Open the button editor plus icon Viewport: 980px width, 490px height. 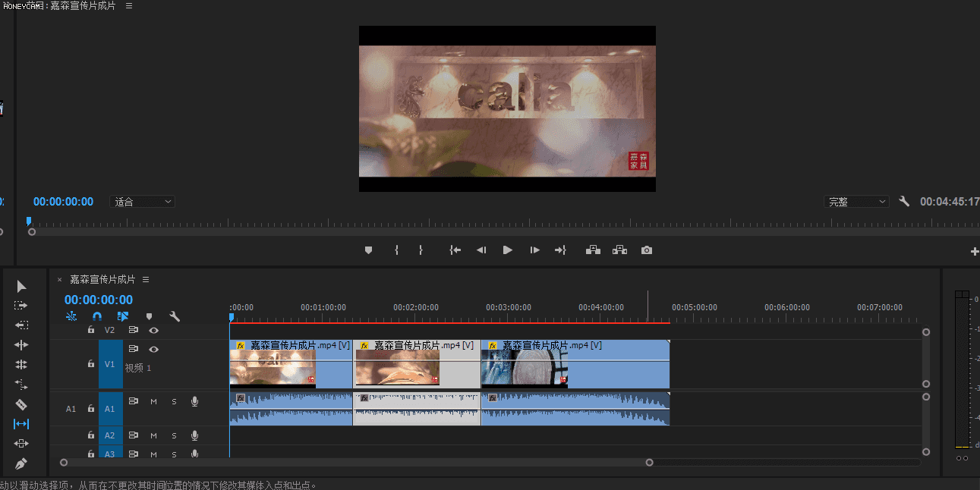coord(975,251)
